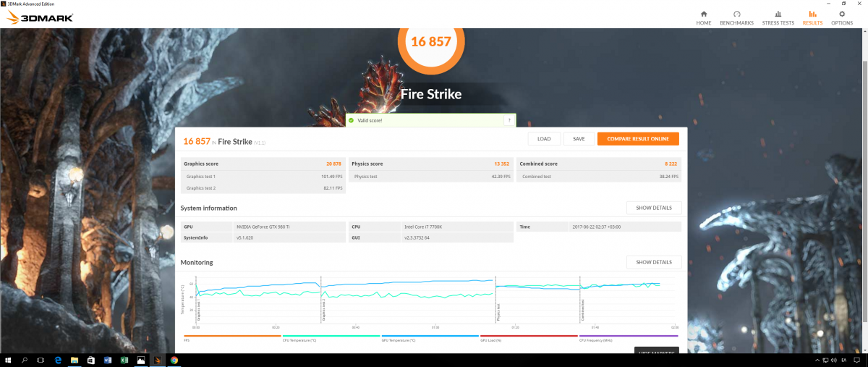Open the Microsoft Store taskbar icon
The image size is (868, 367).
coord(91,360)
